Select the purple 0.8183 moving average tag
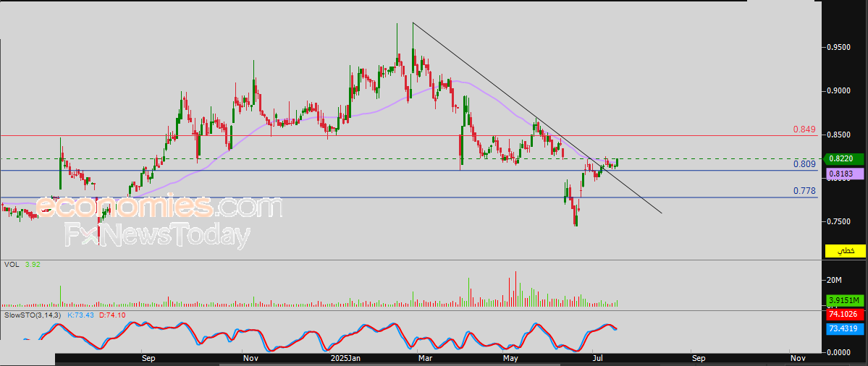The width and height of the screenshot is (868, 366). point(844,174)
